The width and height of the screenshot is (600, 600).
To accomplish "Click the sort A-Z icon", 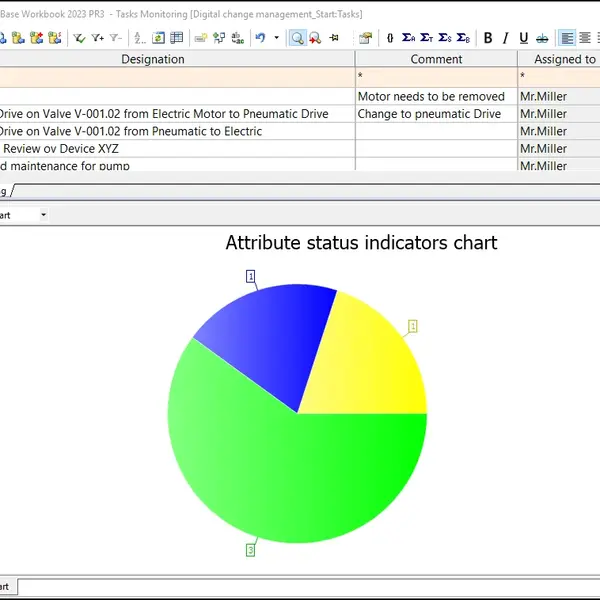I will point(139,38).
